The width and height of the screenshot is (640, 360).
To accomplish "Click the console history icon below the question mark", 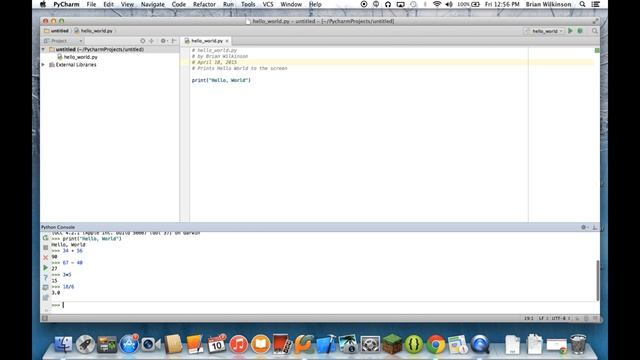I will pos(45,288).
